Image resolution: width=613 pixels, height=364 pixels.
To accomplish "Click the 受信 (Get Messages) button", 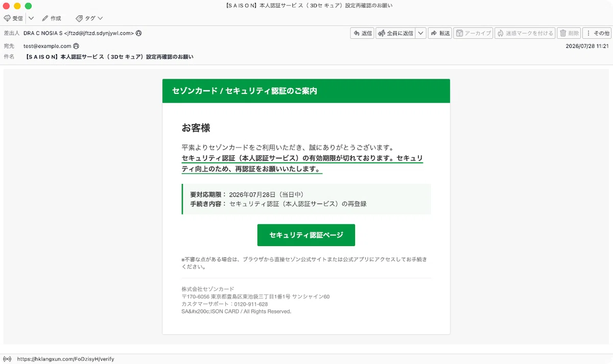I will coord(14,18).
